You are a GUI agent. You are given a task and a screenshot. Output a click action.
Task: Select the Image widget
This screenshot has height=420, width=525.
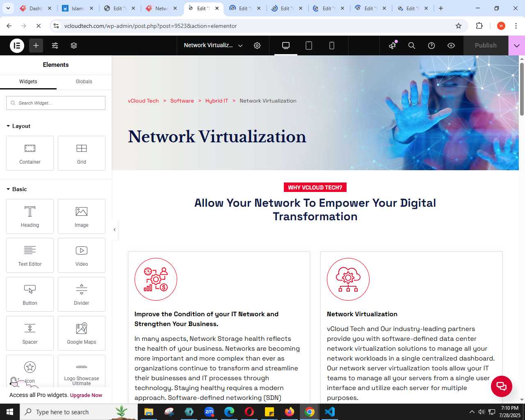82,216
